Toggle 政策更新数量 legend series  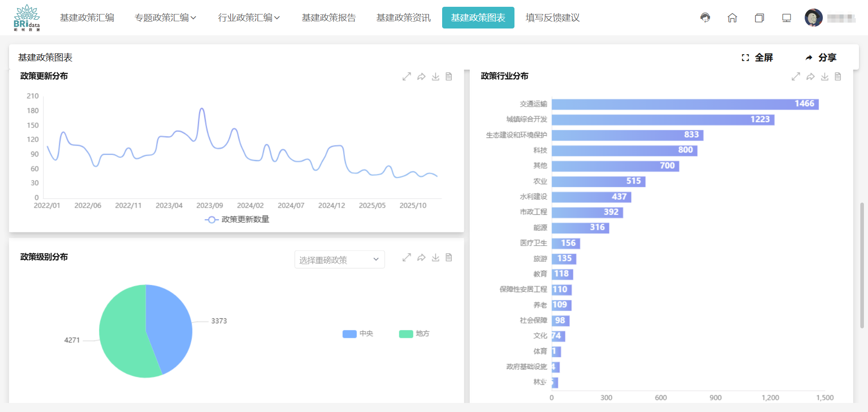click(x=237, y=219)
